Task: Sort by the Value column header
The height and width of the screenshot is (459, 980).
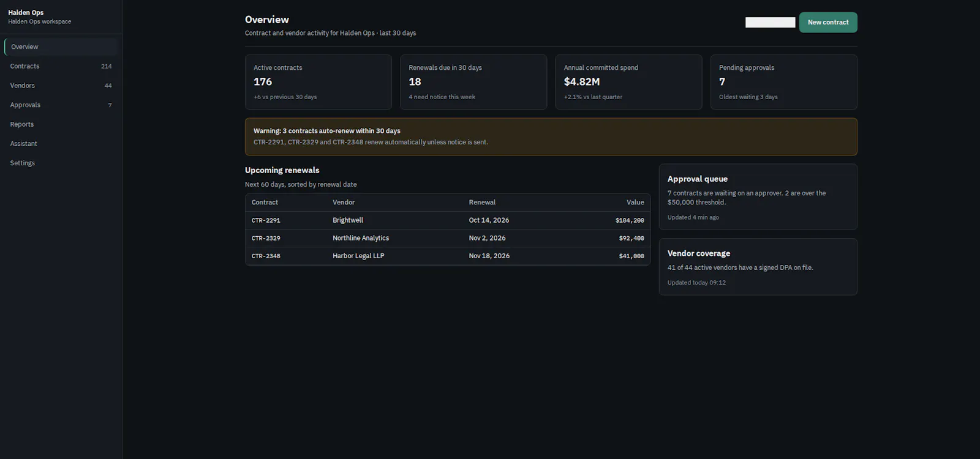Action: (635, 203)
